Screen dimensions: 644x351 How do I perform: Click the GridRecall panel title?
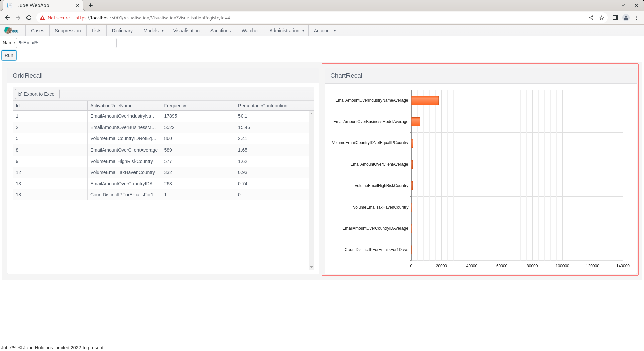click(28, 76)
